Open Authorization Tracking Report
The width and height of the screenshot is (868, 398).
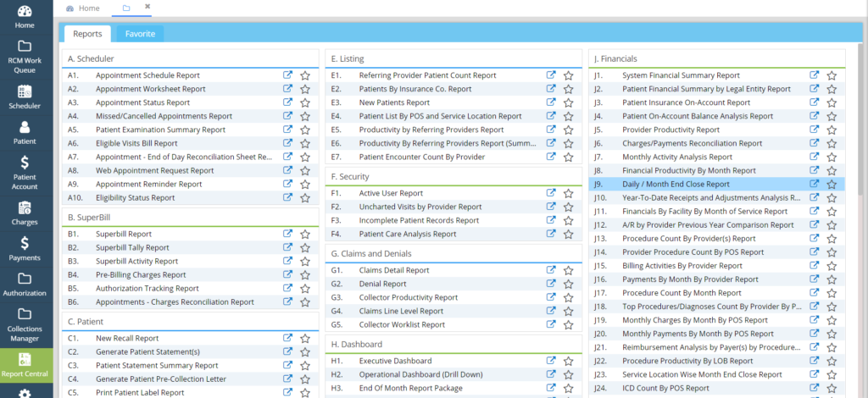point(147,288)
